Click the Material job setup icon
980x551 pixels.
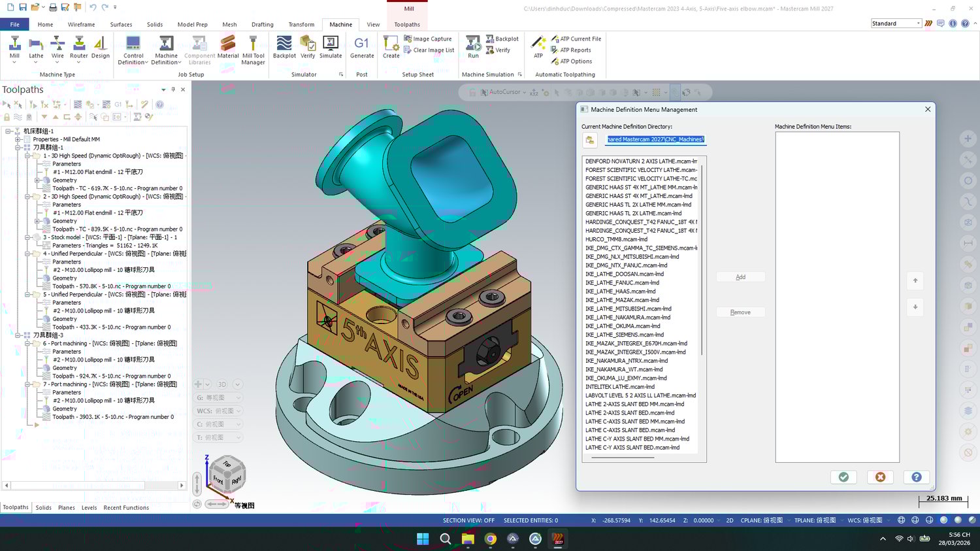(x=228, y=47)
